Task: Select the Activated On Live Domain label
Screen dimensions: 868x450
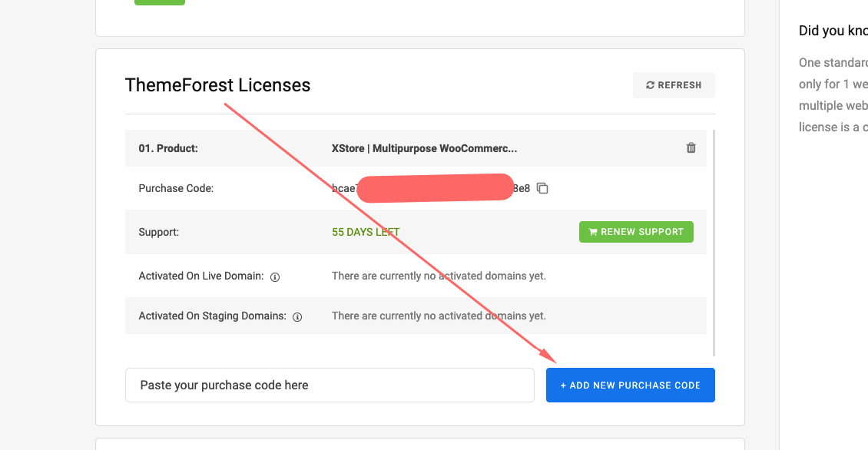Action: click(201, 276)
